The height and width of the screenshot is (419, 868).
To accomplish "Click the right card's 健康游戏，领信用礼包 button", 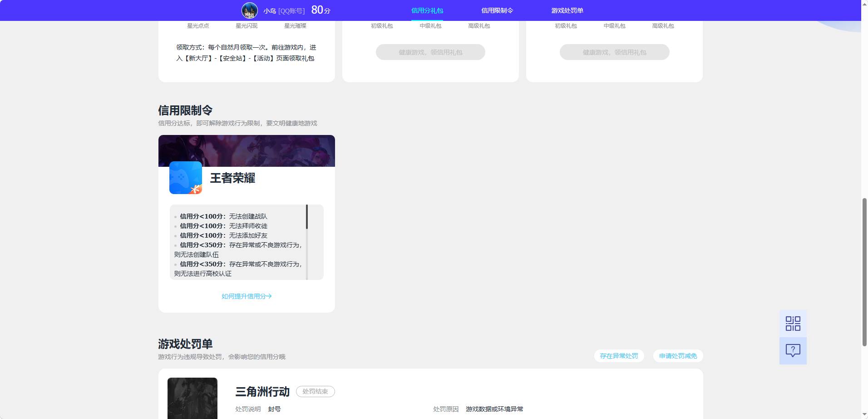I will click(614, 52).
